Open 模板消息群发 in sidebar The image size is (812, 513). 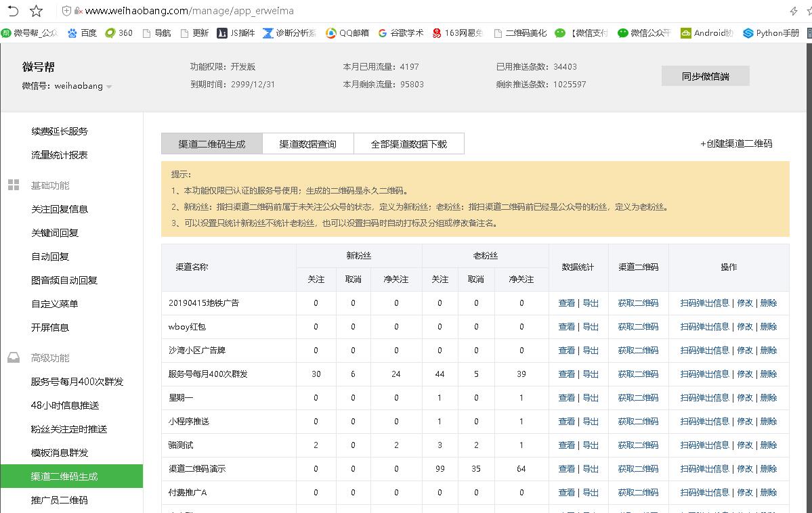click(60, 453)
